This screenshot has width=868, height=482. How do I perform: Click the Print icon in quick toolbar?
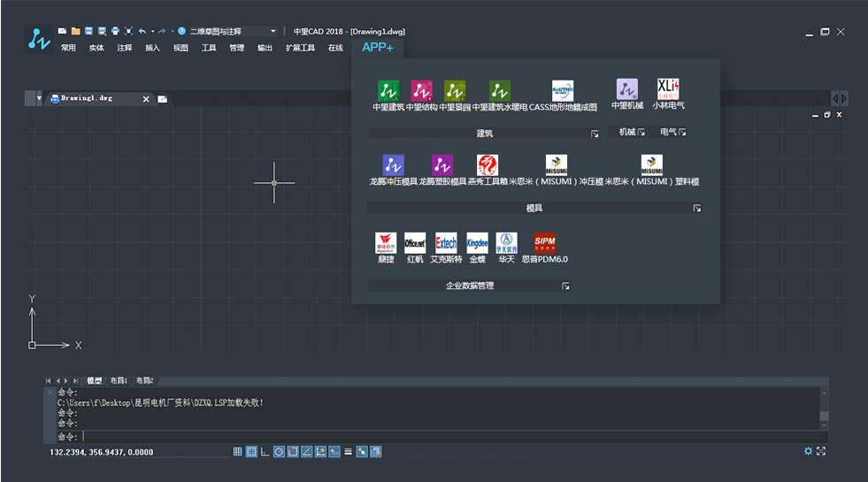[115, 31]
